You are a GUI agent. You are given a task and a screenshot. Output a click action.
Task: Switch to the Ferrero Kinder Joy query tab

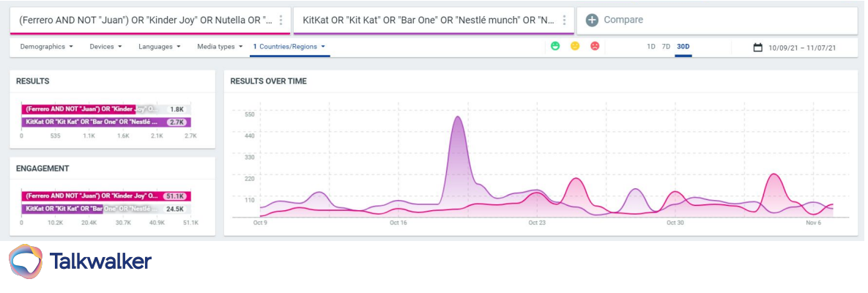click(x=143, y=20)
